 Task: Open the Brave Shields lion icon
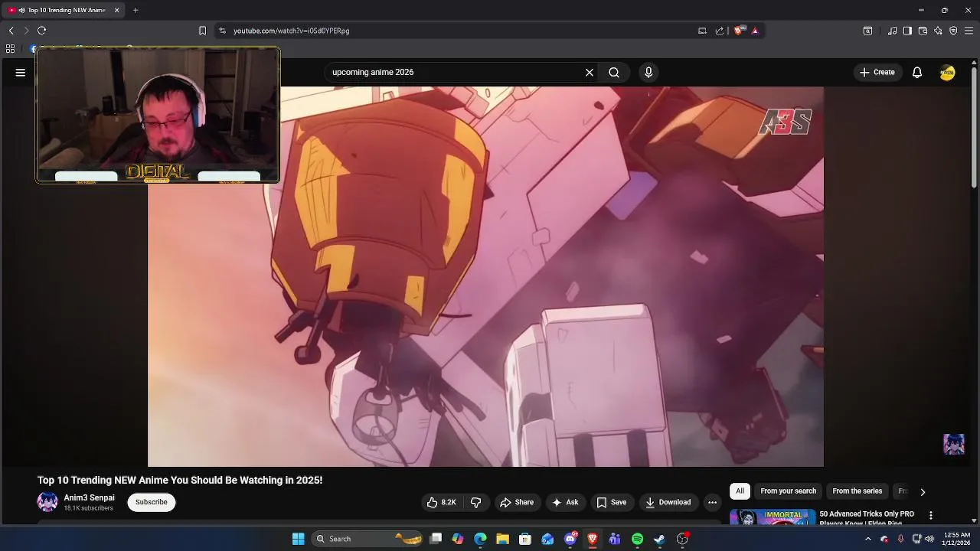point(738,31)
